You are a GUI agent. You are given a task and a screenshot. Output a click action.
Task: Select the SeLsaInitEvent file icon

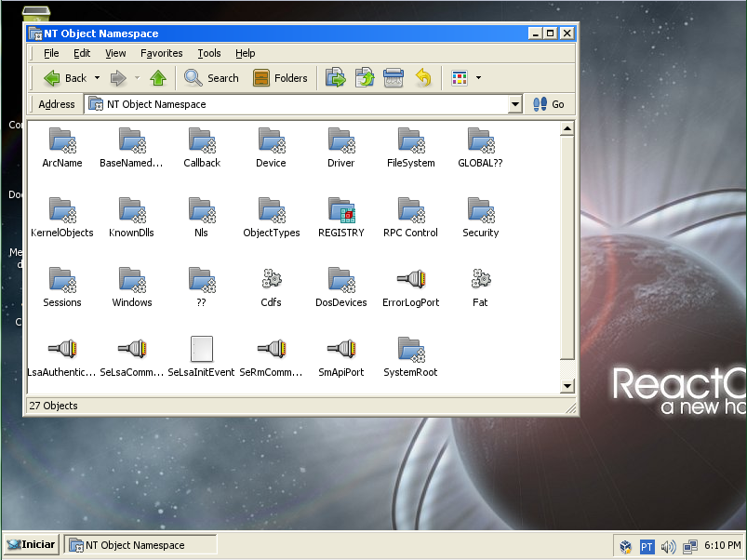click(x=202, y=349)
